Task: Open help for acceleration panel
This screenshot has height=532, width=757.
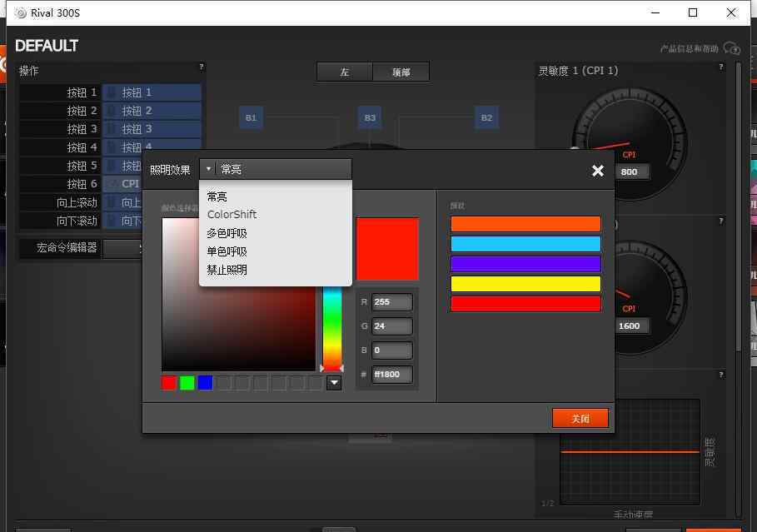Action: coord(721,375)
